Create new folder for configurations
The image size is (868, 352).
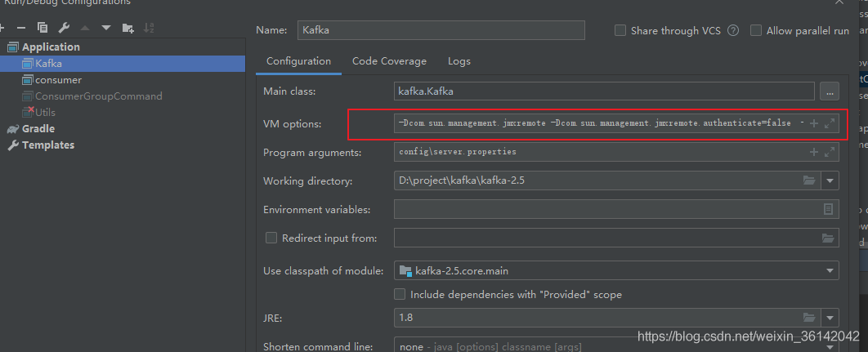[x=128, y=28]
